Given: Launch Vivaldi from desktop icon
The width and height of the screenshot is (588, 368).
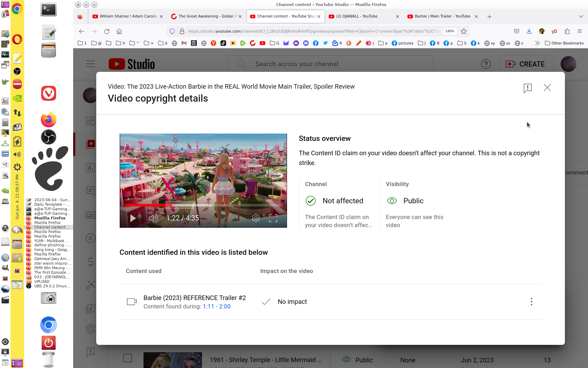Looking at the screenshot, I should (x=49, y=94).
